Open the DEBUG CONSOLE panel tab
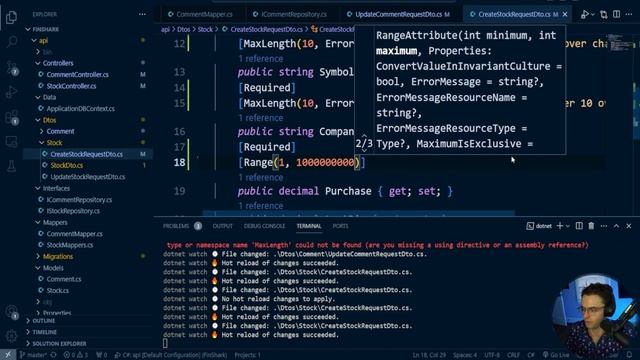This screenshot has height=360, width=640. coord(264,226)
